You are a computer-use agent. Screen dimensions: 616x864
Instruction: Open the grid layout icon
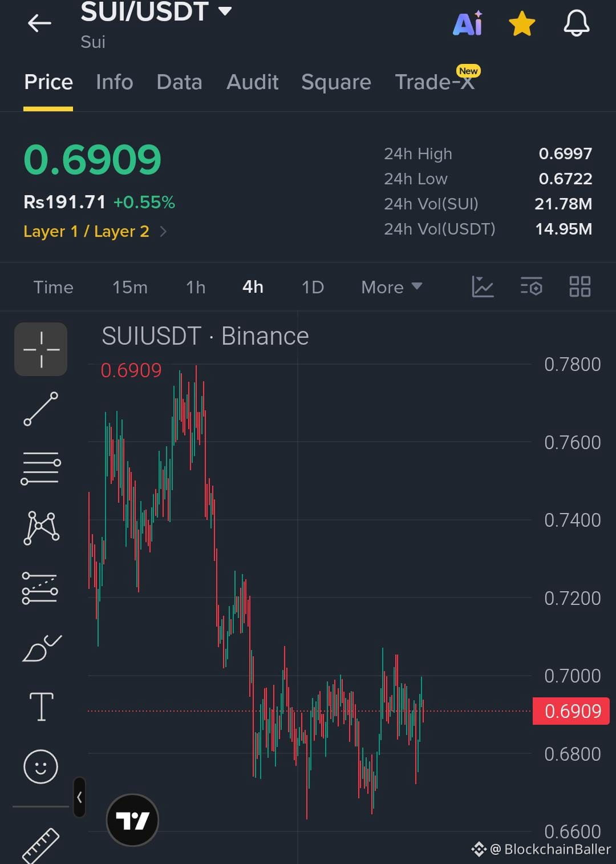[x=580, y=286]
